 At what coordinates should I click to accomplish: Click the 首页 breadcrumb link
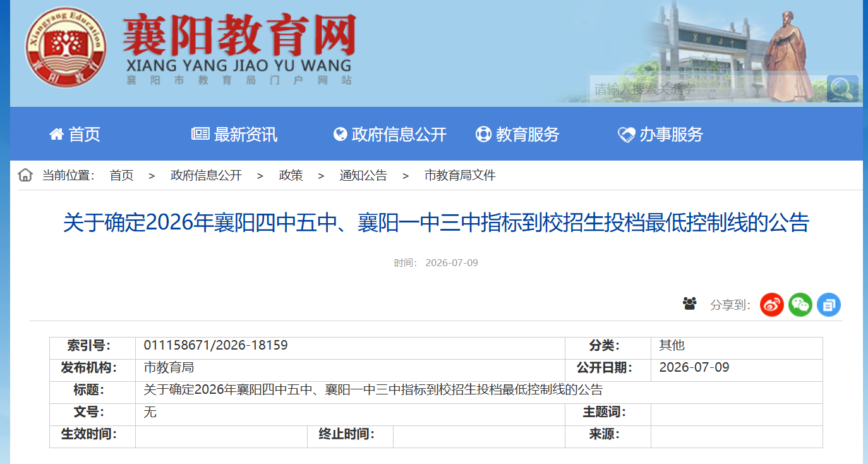(x=121, y=176)
